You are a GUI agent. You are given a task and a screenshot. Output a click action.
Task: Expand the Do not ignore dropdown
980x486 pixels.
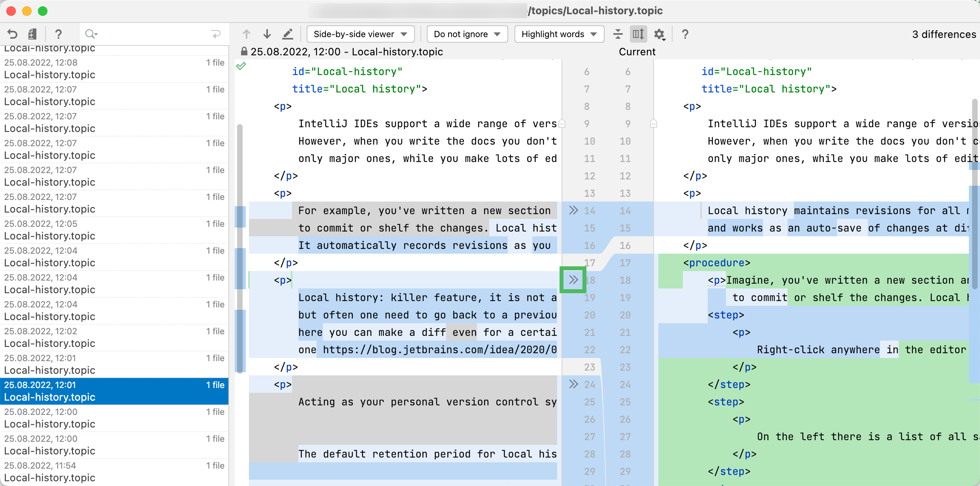(x=467, y=34)
